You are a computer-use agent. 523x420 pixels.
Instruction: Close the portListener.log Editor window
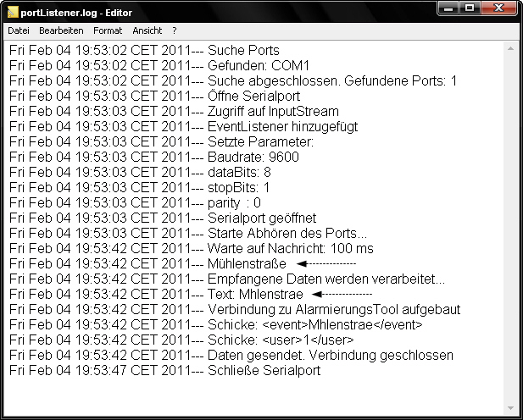click(499, 8)
